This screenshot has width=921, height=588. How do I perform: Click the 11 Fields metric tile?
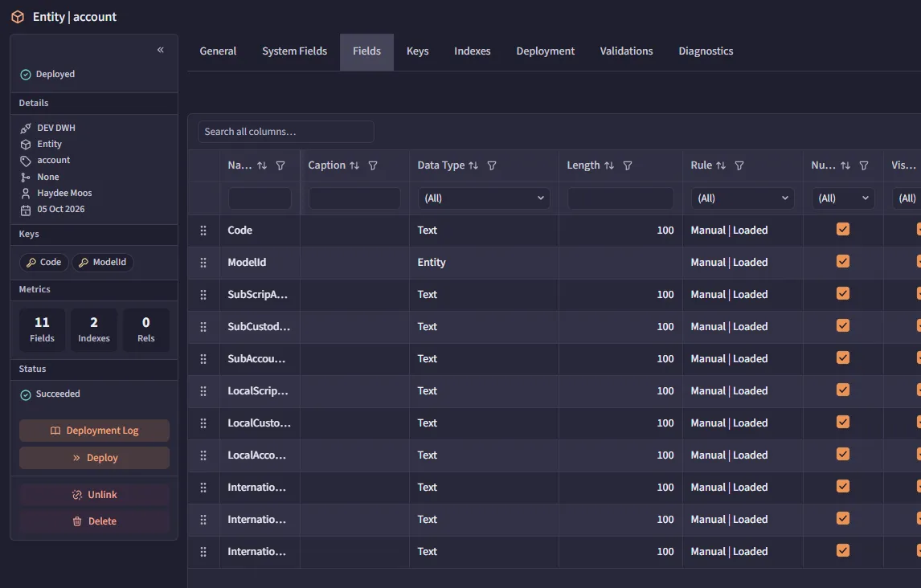click(43, 330)
